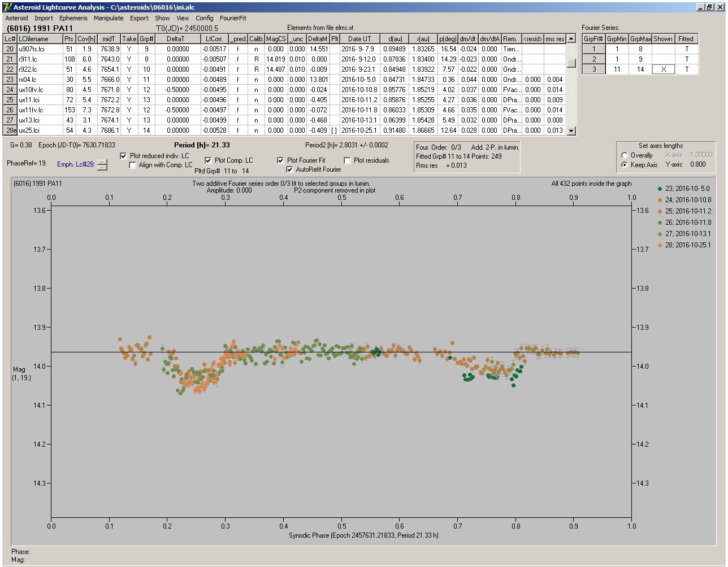Click the Rms res = 0.013 readout
This screenshot has height=567, width=728.
click(x=441, y=165)
